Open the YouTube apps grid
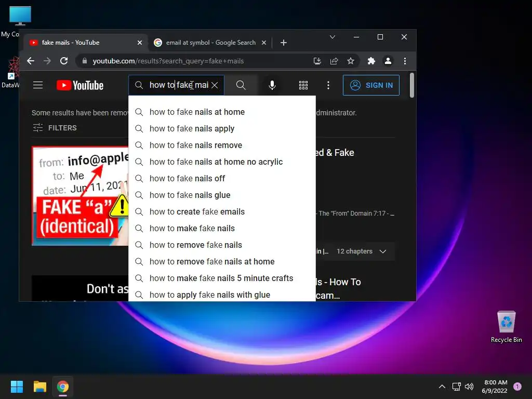 tap(303, 85)
